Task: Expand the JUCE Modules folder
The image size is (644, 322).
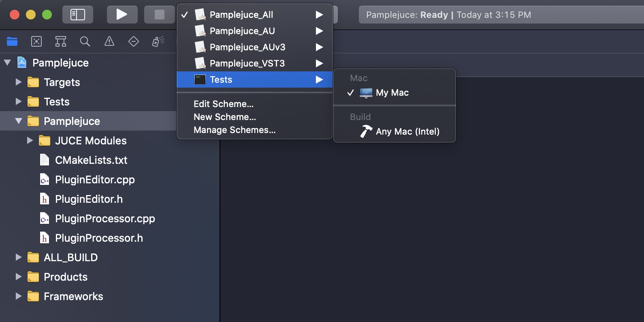Action: point(29,140)
